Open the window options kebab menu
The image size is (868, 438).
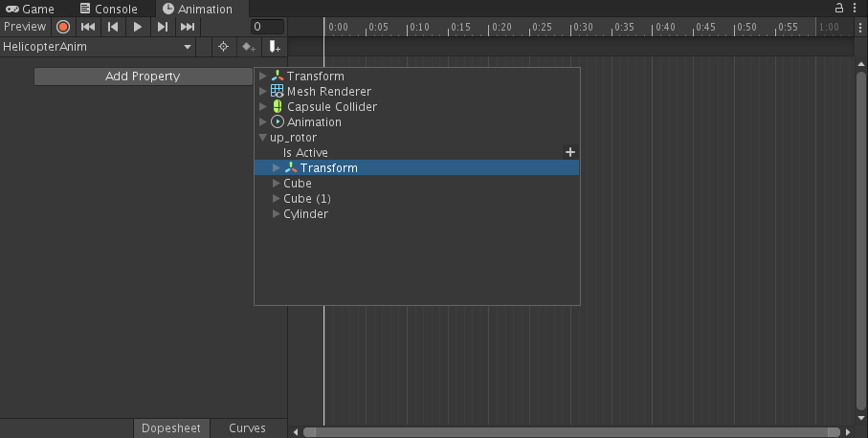click(x=855, y=8)
